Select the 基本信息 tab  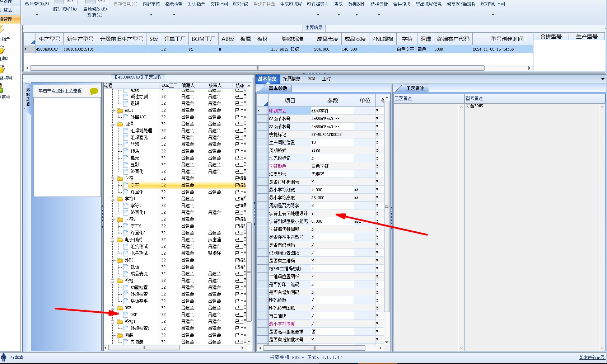pos(267,79)
